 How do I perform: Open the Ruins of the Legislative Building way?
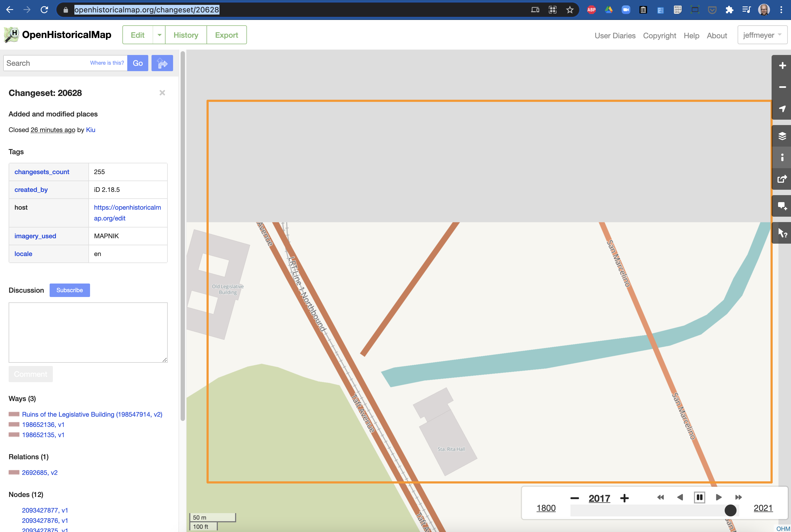[92, 414]
